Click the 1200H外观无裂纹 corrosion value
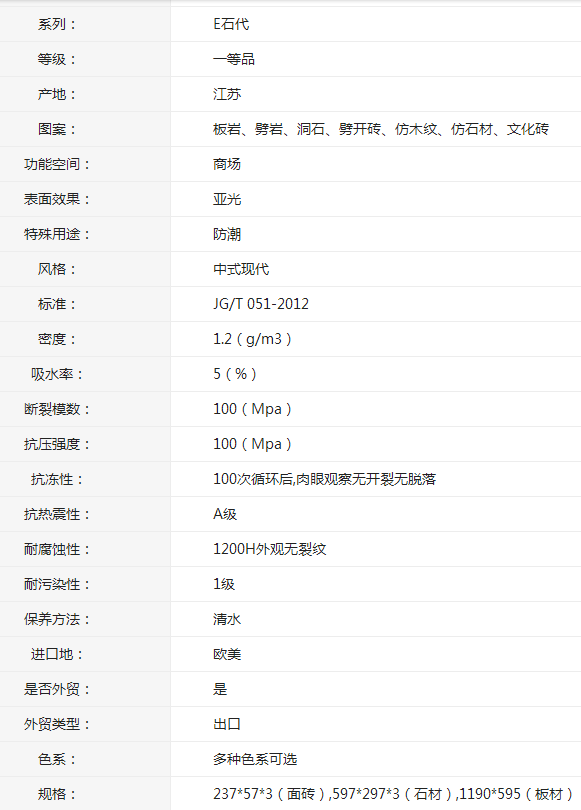 (x=270, y=549)
